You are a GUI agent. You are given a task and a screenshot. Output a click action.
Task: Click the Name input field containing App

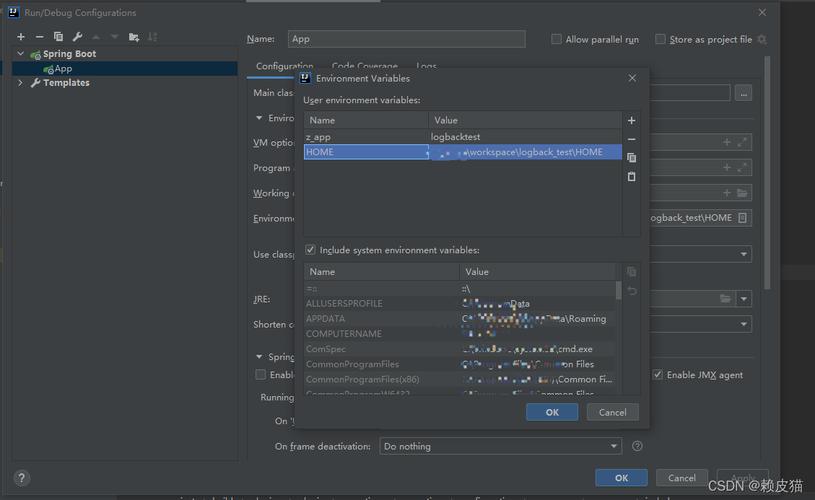pos(406,39)
